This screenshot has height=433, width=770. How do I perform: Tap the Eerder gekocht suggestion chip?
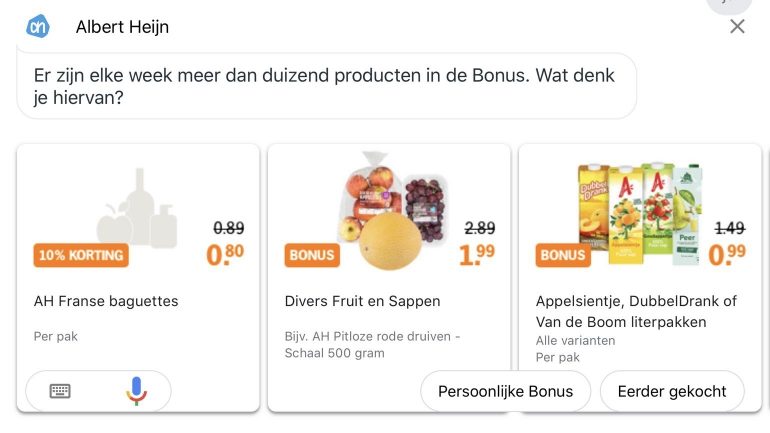[672, 391]
